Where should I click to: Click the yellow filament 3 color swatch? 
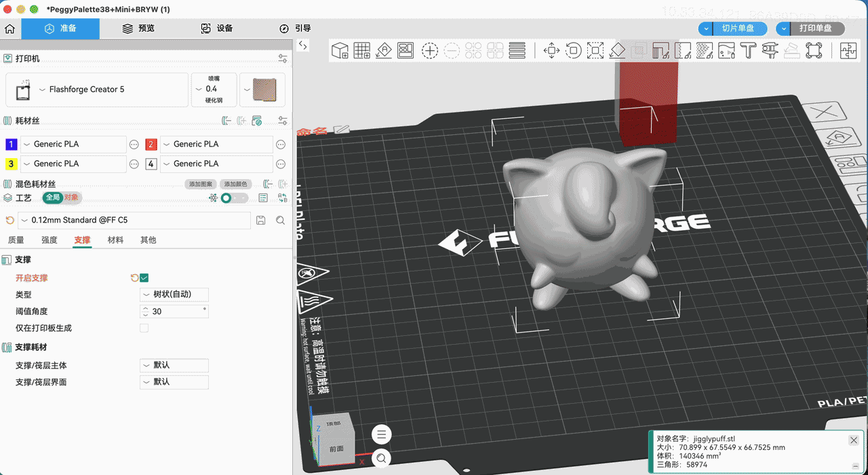pos(11,164)
